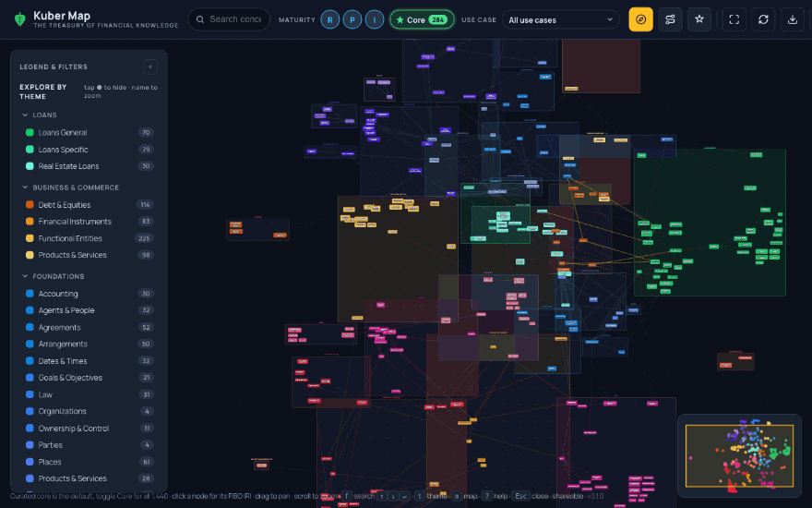812x508 pixels.
Task: Click the 'm map' shortcut hint
Action: coord(464,496)
